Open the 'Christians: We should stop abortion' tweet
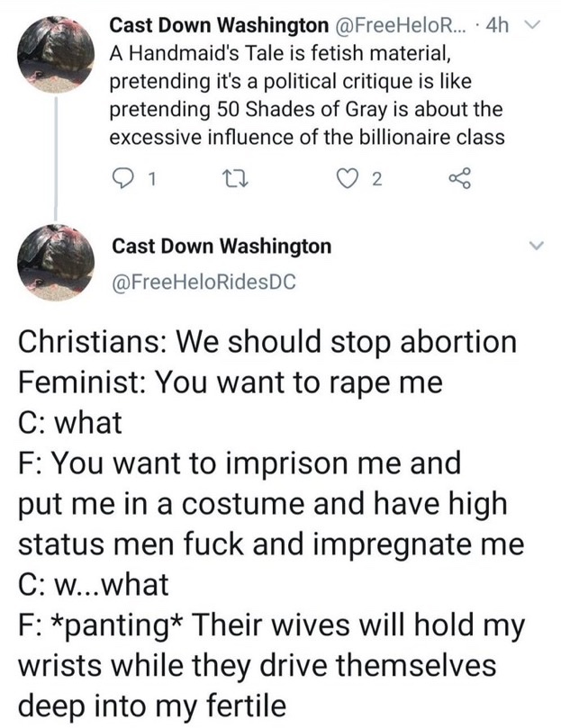Screen dimensions: 561x728 271,523
